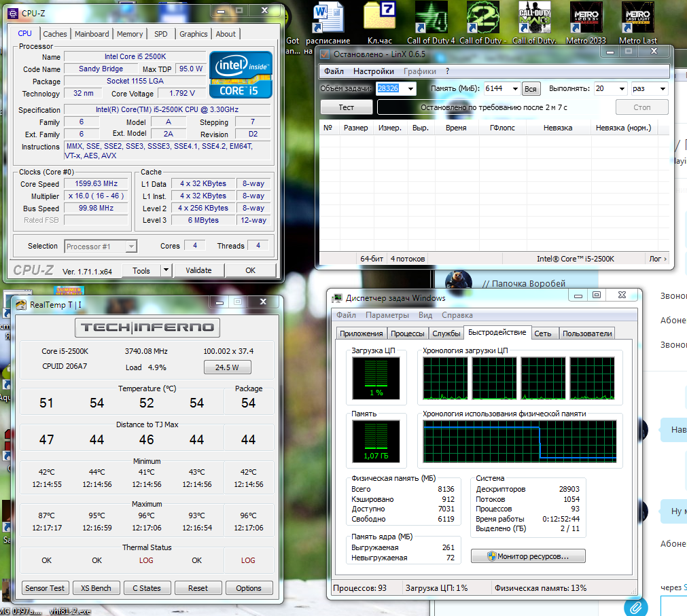Open the About tab in CPU-Z
687x616 pixels.
(x=226, y=34)
